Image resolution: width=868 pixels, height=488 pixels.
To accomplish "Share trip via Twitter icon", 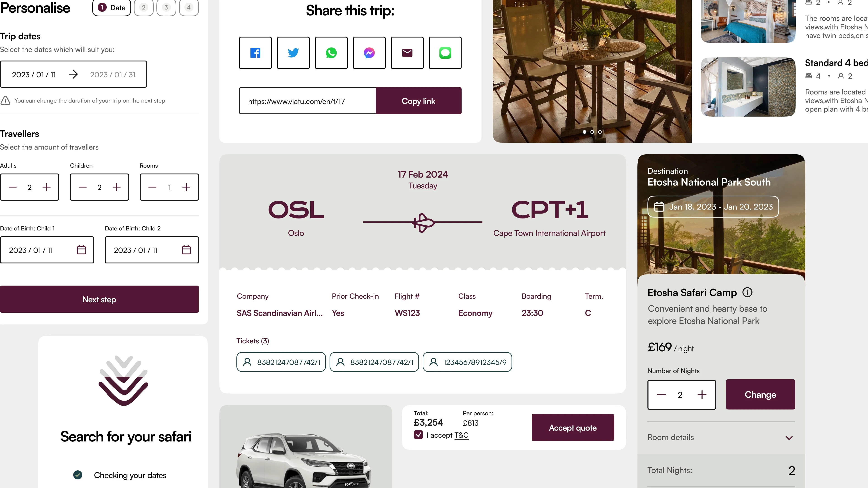I will click(293, 53).
